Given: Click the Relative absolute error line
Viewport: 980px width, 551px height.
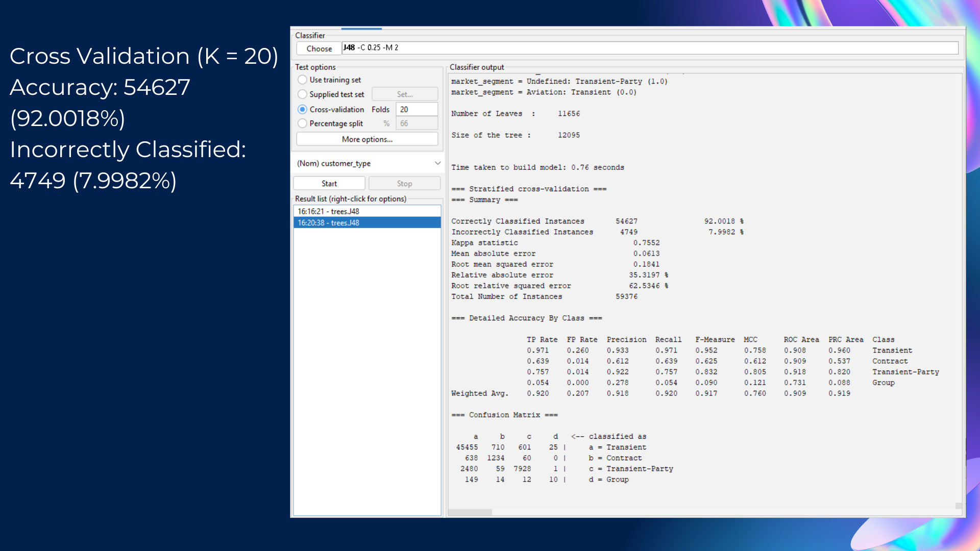Looking at the screenshot, I should pos(560,275).
